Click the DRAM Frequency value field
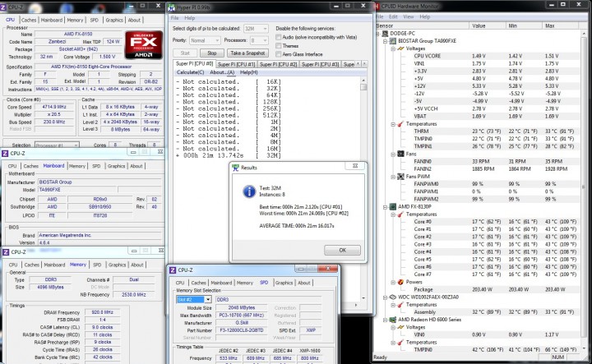 click(x=102, y=312)
